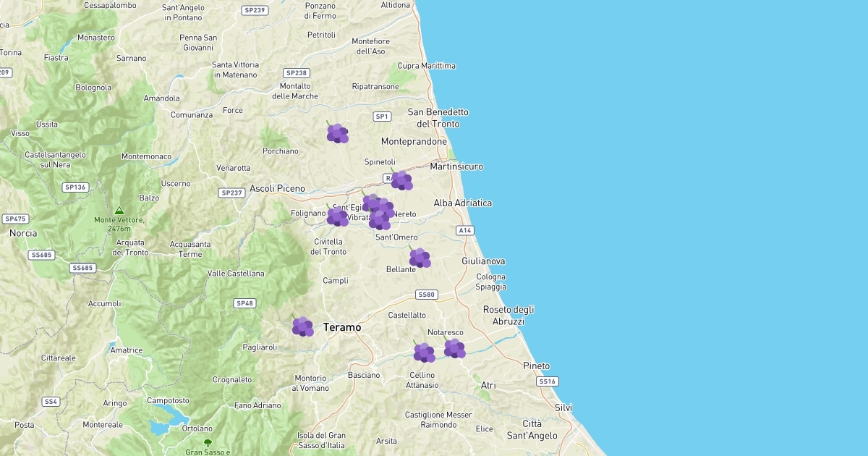Click the SS16 road shield near Pineto
The height and width of the screenshot is (456, 868).
coord(547,381)
